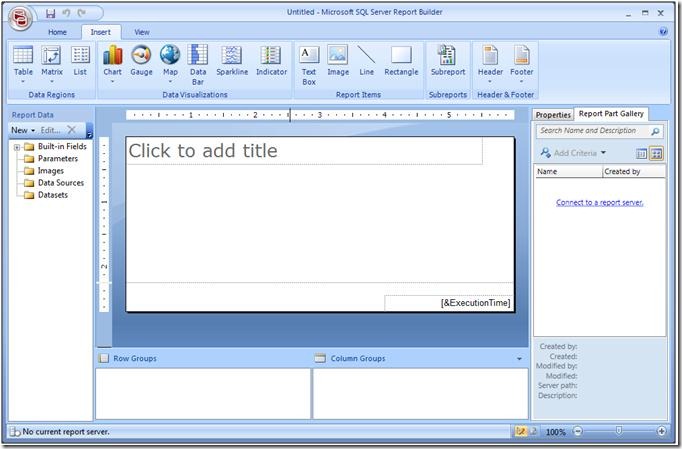Screen dimensions: 682x449
Task: Select the ExecutionTime text box
Action: tap(448, 303)
